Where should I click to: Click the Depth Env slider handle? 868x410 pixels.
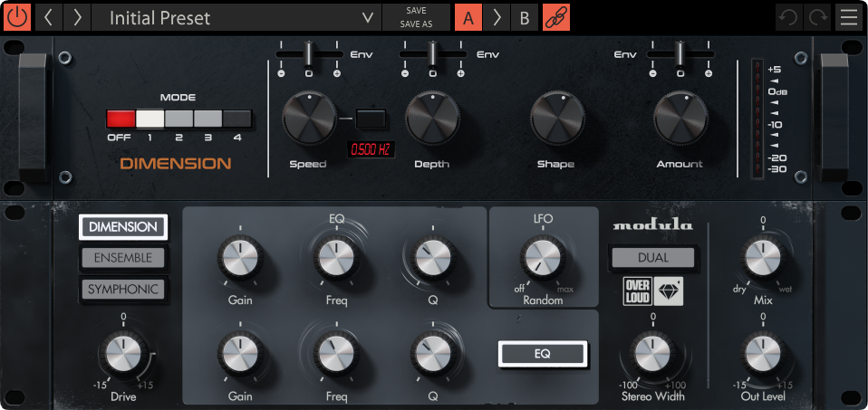point(432,53)
